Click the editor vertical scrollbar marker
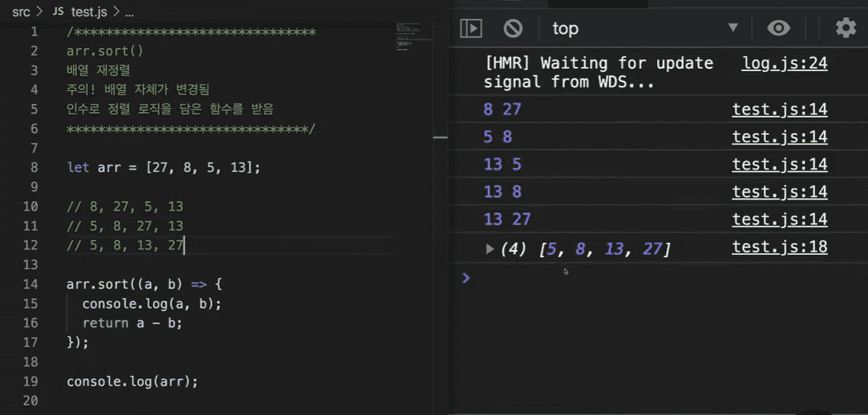This screenshot has height=415, width=868. coord(440,136)
